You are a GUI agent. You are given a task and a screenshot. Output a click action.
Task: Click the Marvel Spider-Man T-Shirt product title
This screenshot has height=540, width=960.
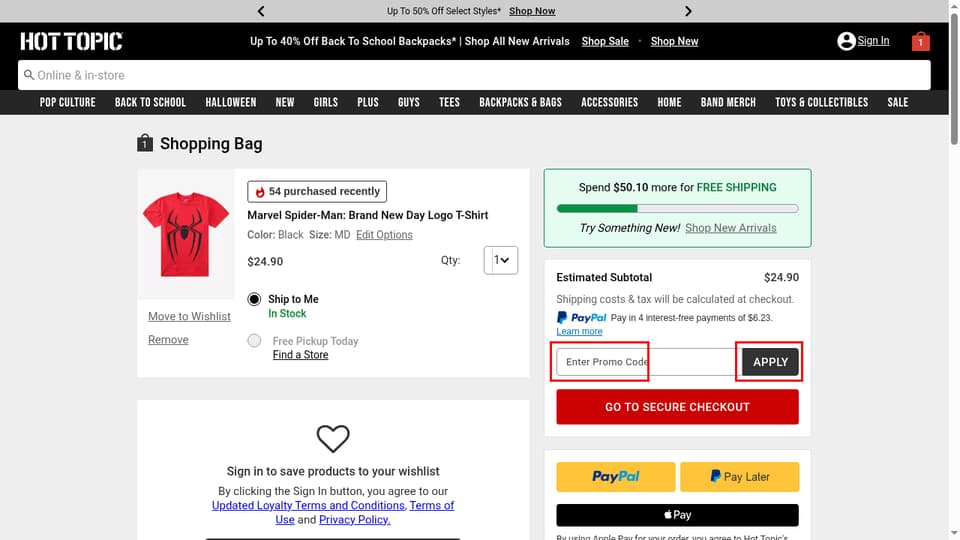click(367, 215)
